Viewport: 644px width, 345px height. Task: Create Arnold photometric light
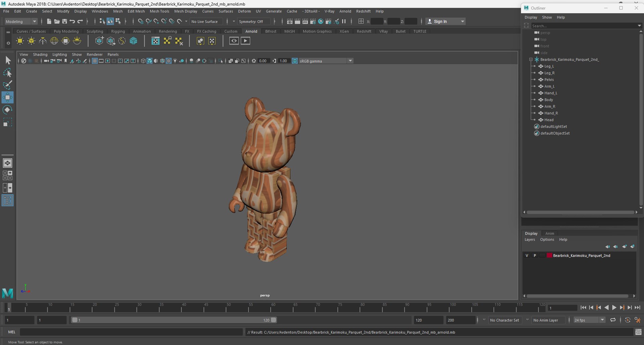pyautogui.click(x=43, y=41)
